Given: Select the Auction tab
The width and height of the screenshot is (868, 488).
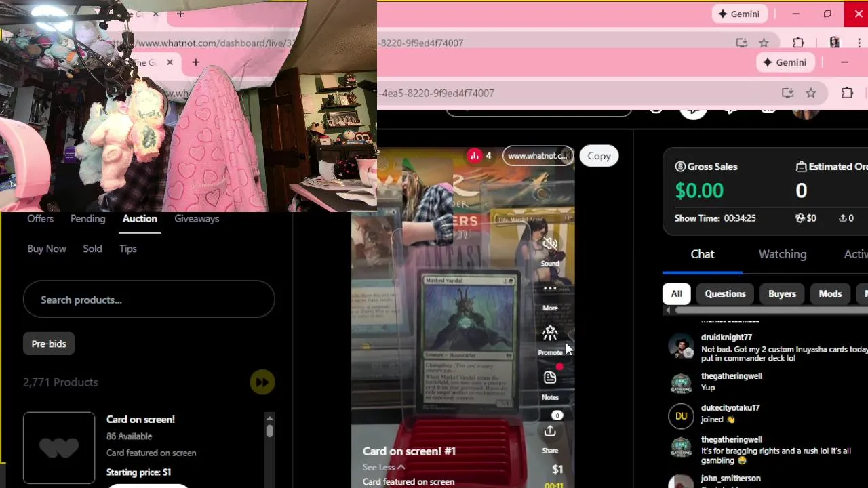Looking at the screenshot, I should [x=140, y=219].
